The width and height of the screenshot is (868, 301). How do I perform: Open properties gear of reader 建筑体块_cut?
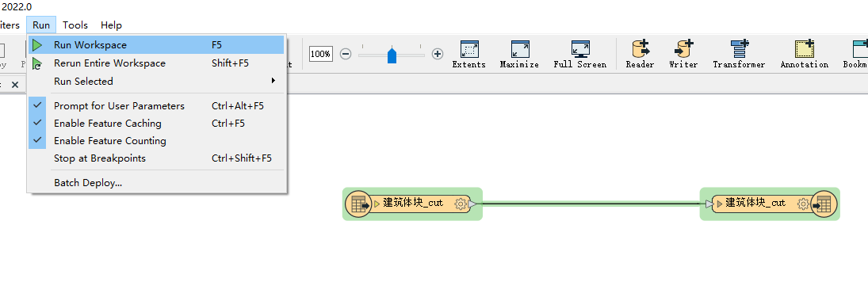(x=460, y=204)
